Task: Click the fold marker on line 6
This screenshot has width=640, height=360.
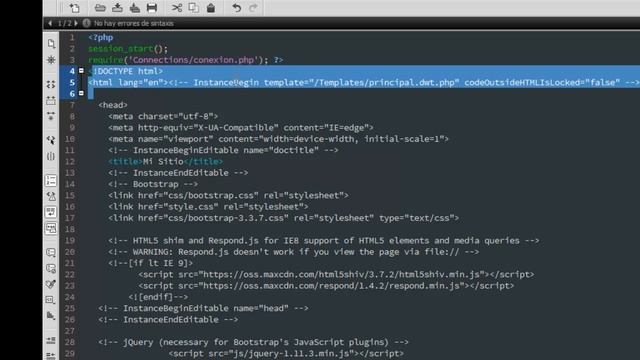Action: click(81, 93)
